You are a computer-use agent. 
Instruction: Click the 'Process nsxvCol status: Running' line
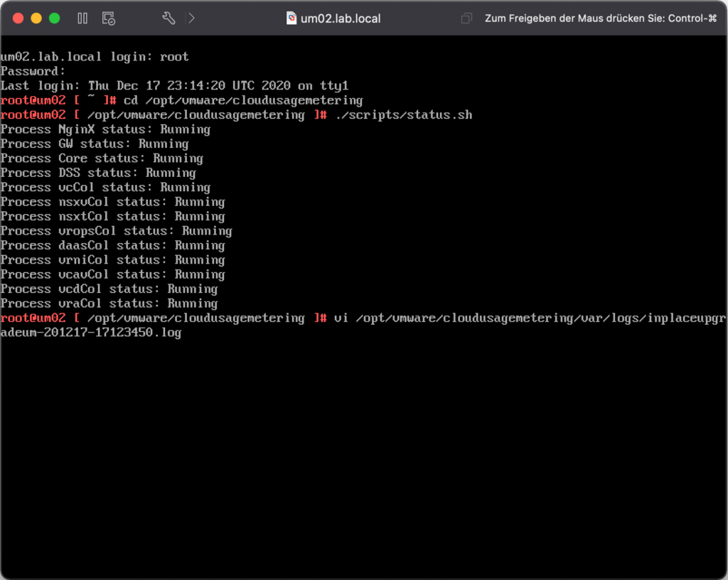(113, 202)
